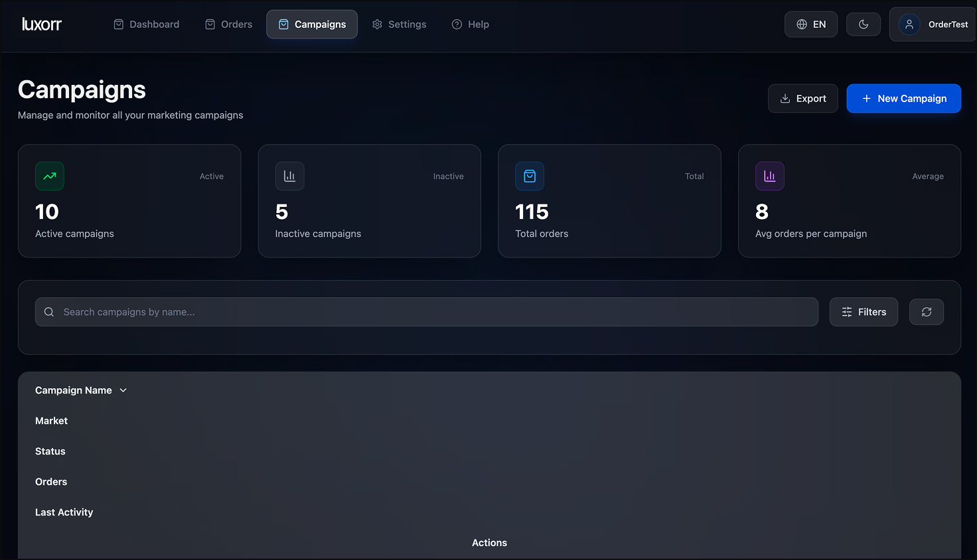This screenshot has width=977, height=560.
Task: Open the Settings page
Action: 400,25
